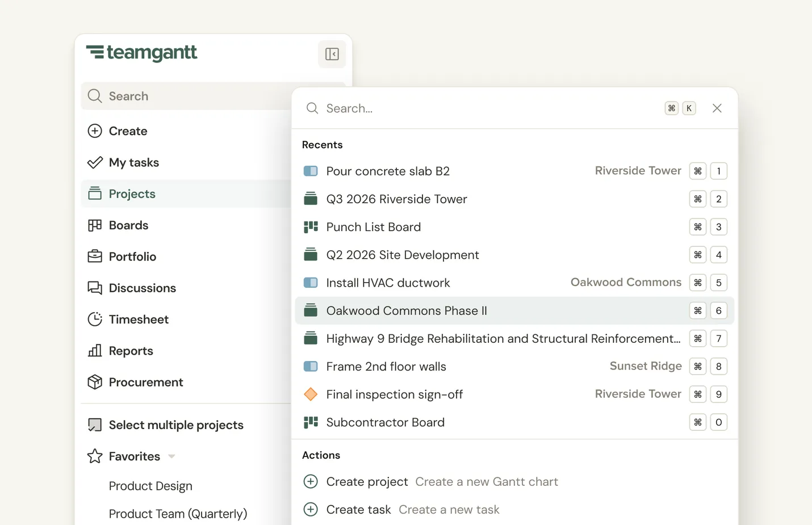The width and height of the screenshot is (812, 525).
Task: Click the Subcontractor Board icon
Action: pyautogui.click(x=311, y=422)
